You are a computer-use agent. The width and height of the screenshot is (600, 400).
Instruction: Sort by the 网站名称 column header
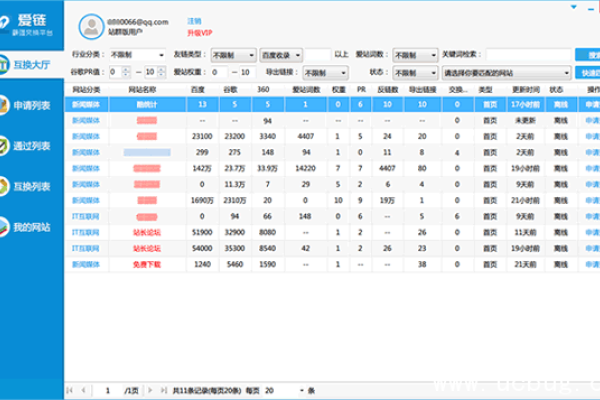click(x=142, y=90)
